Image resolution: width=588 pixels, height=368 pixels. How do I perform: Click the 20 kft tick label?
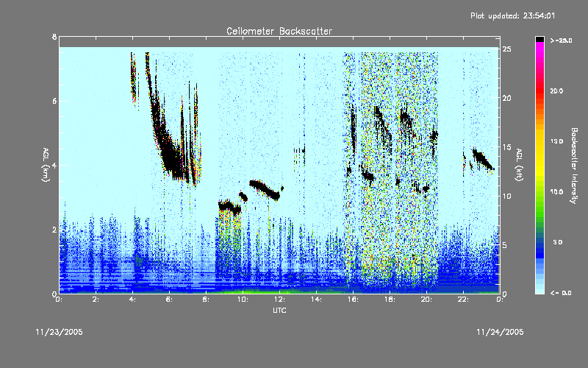tap(506, 98)
